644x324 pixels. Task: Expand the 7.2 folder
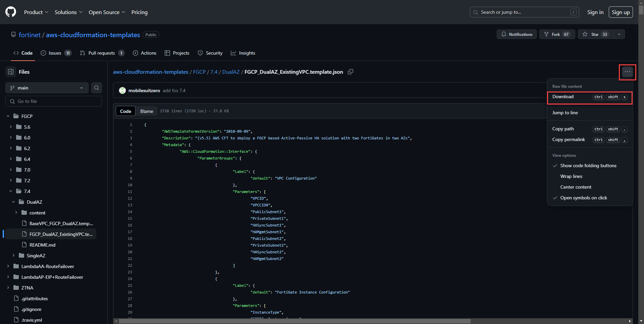click(11, 181)
